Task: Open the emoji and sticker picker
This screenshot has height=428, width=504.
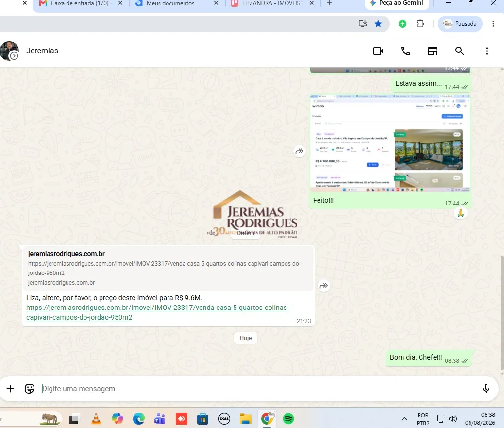Action: pos(30,389)
